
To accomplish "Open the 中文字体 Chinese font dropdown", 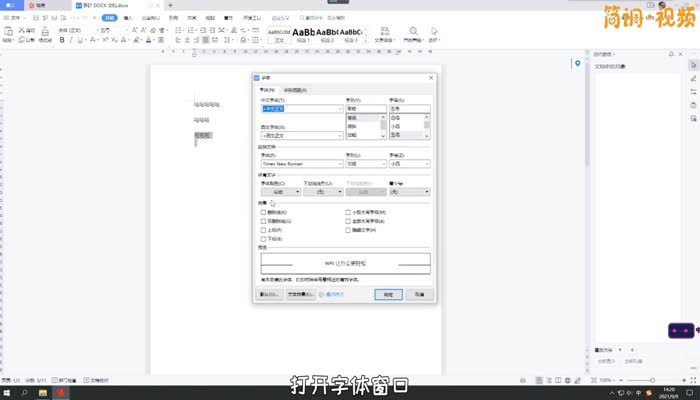I will (340, 109).
